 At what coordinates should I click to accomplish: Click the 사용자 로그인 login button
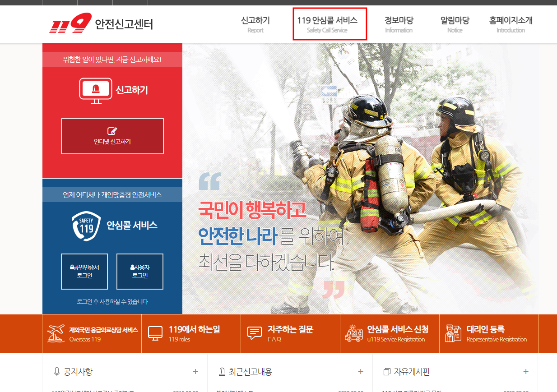pos(140,271)
